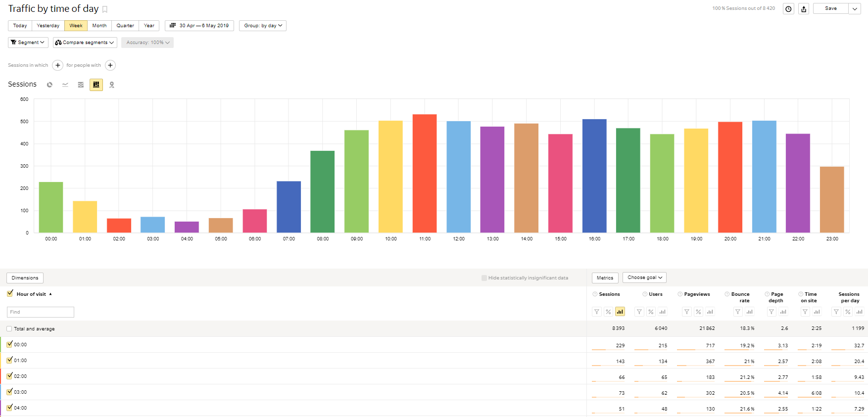868x417 pixels.
Task: Filter by the Sessions metric
Action: (597, 312)
